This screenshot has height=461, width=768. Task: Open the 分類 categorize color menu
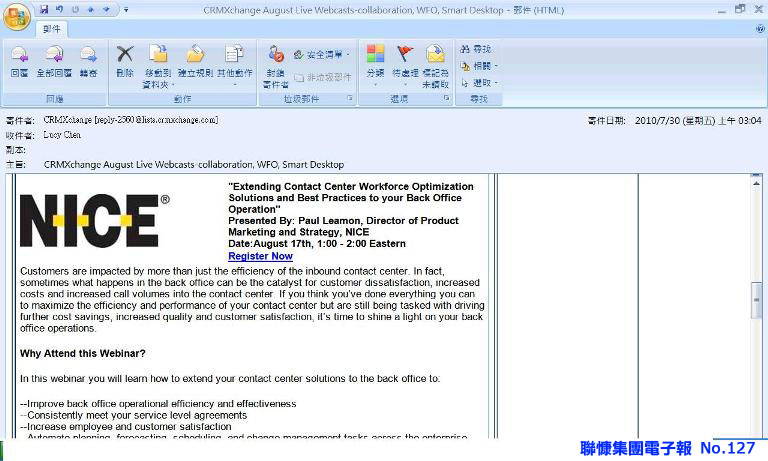[375, 66]
